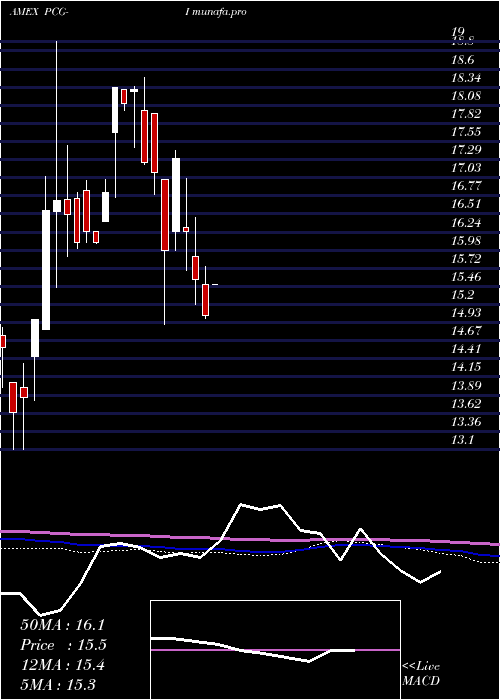Click the last red candlestick on the chart
This screenshot has height=700, width=500.
point(205,300)
